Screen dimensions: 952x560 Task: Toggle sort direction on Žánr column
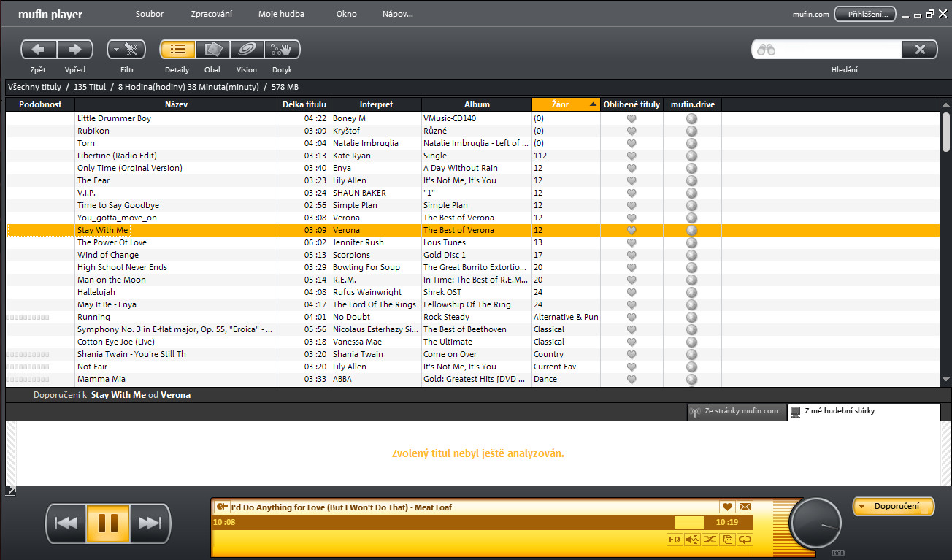point(566,104)
